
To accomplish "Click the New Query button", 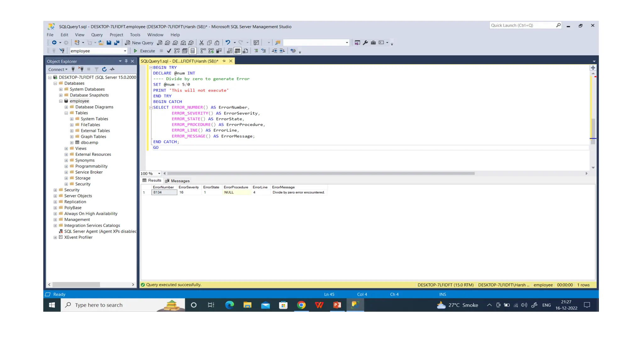I will [x=139, y=42].
